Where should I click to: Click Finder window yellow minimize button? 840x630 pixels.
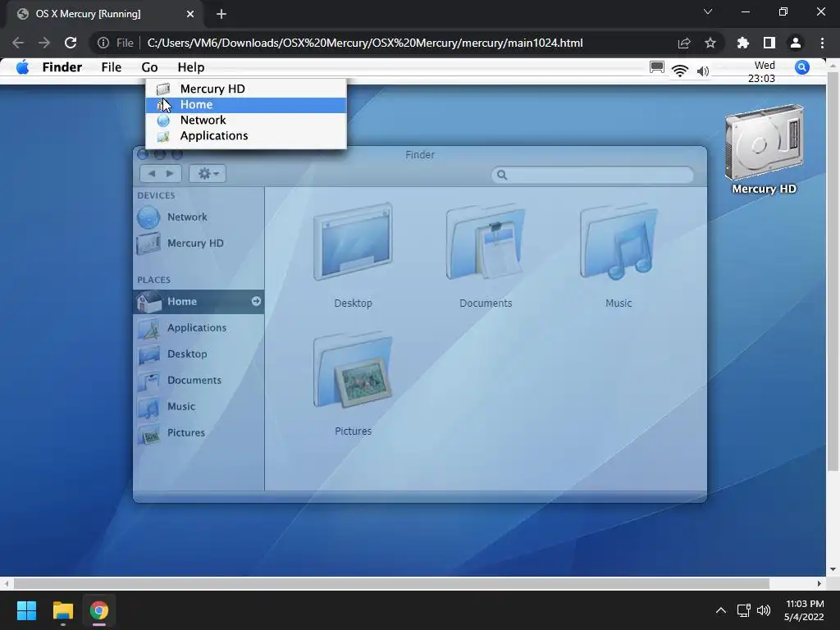point(160,154)
